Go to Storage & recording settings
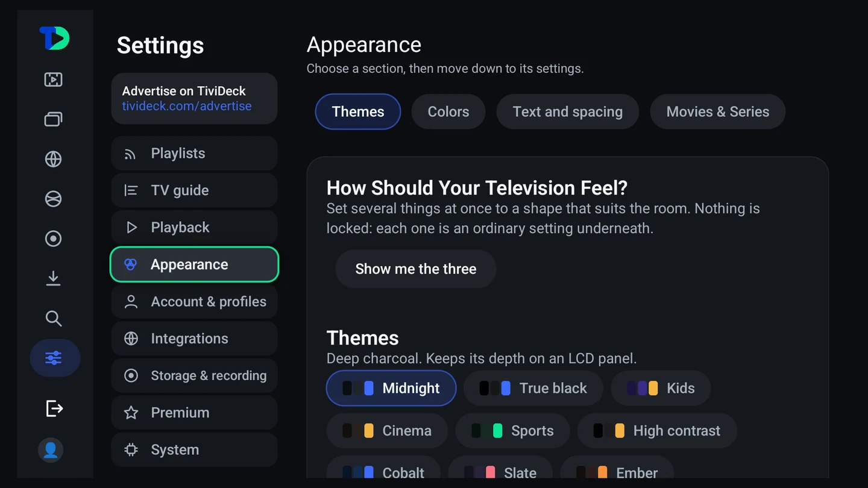The image size is (868, 488). 194,375
